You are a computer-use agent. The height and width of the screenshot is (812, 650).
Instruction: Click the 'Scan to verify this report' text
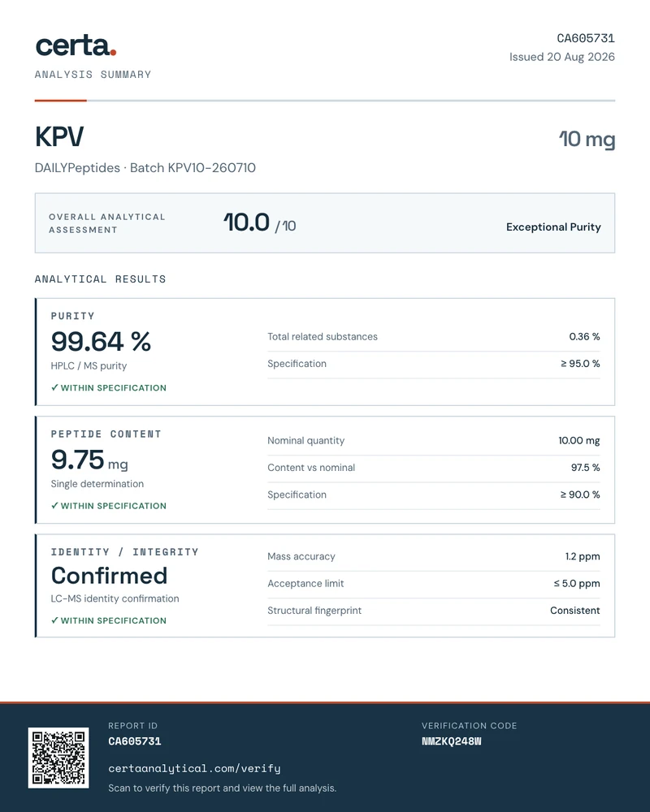coord(223,788)
